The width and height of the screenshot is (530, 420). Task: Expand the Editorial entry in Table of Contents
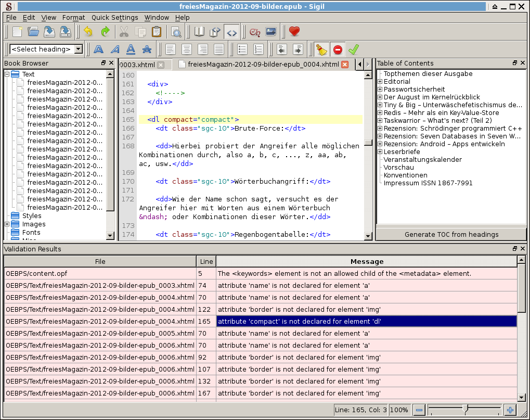tap(380, 82)
